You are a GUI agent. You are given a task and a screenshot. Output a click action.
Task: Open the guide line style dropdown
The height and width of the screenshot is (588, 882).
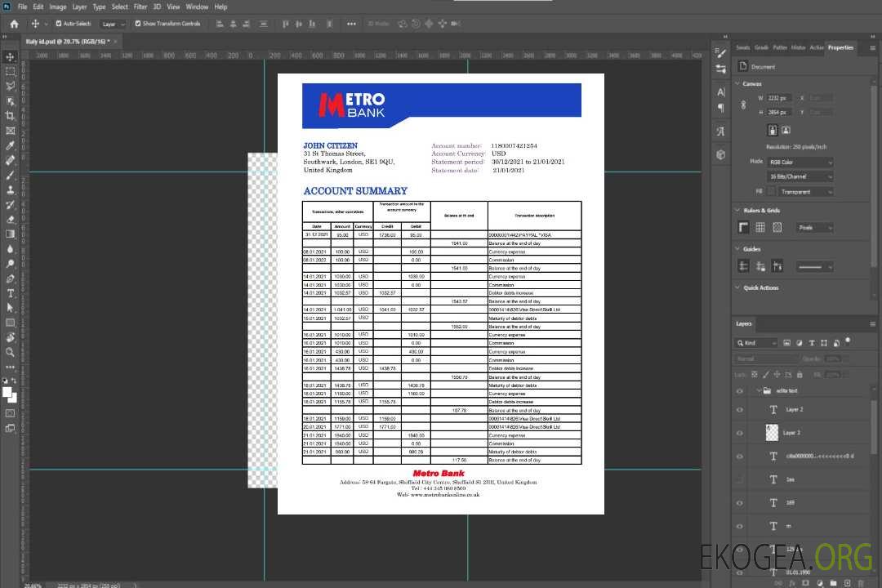[815, 267]
